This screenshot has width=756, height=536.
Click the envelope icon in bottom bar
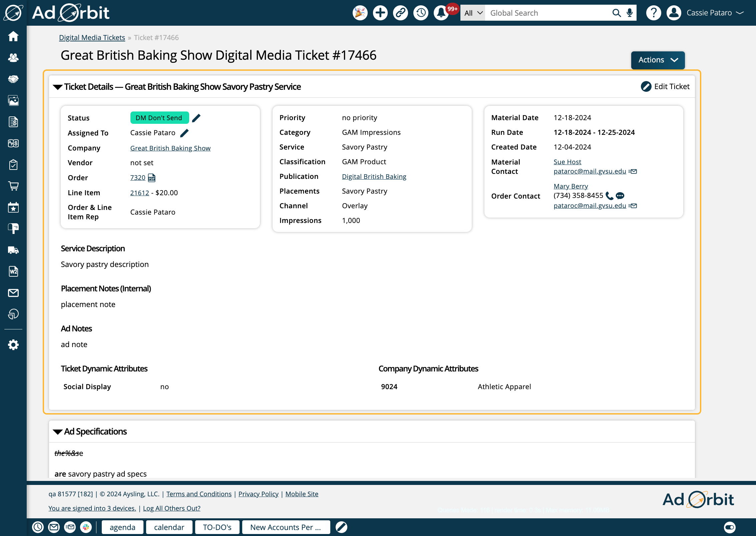click(54, 527)
